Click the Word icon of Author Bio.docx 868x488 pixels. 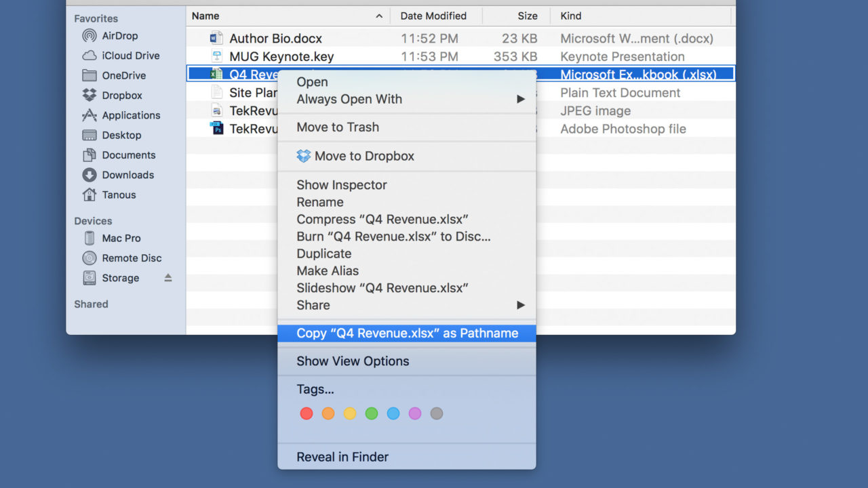[x=216, y=38]
